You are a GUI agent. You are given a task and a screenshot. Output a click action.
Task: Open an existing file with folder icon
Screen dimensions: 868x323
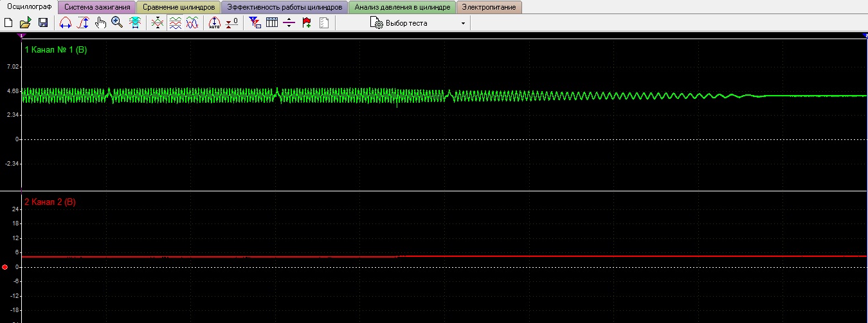(26, 22)
